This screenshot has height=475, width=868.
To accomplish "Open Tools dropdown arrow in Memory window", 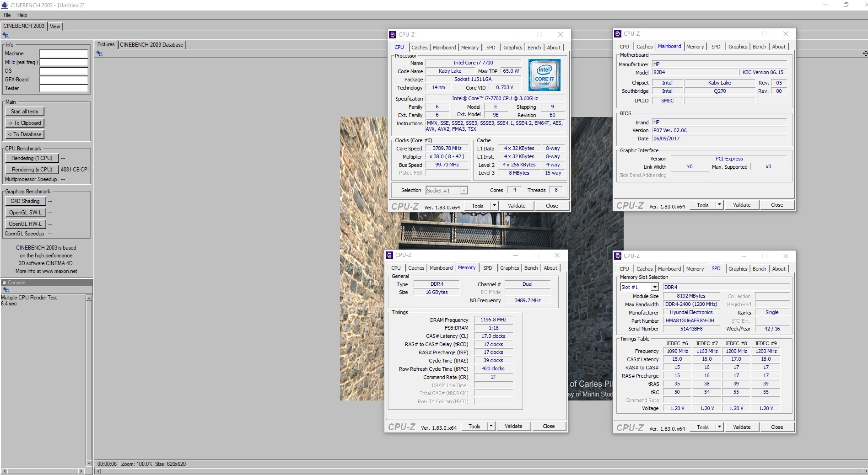I will click(x=491, y=426).
